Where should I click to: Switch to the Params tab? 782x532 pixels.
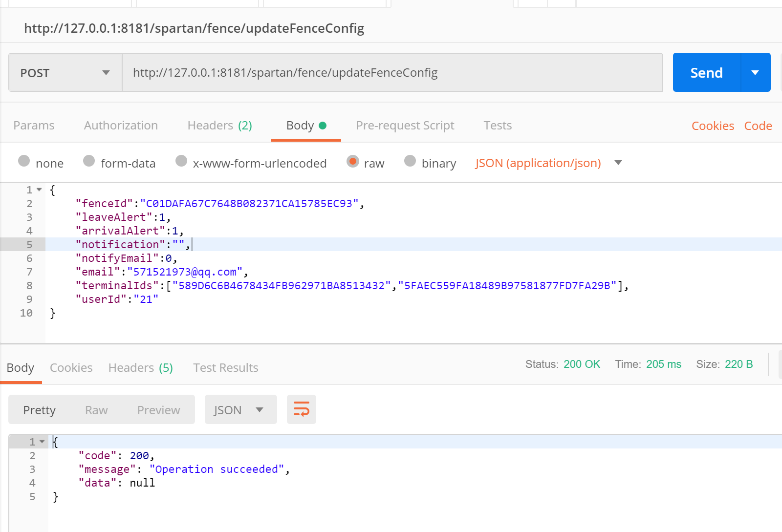coord(34,126)
